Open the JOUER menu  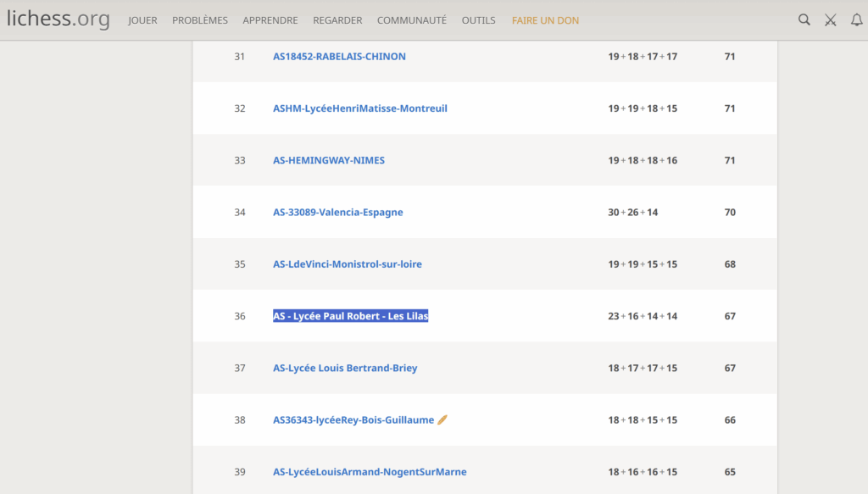click(142, 20)
